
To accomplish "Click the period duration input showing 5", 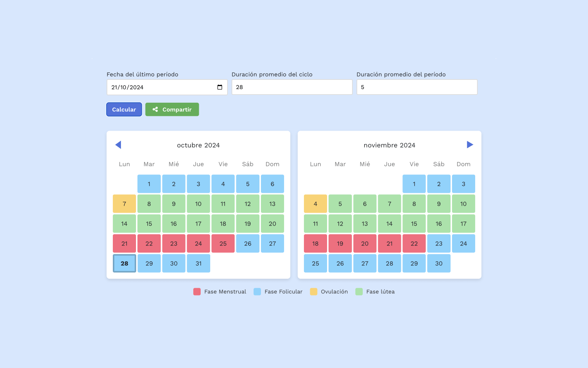I will (417, 87).
